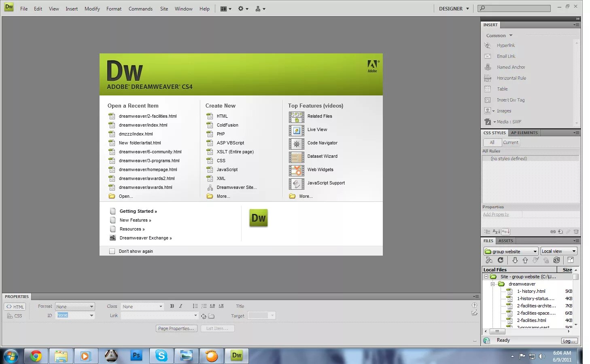This screenshot has height=364, width=590.
Task: Click the Browse for File folder icon
Action: 211,316
